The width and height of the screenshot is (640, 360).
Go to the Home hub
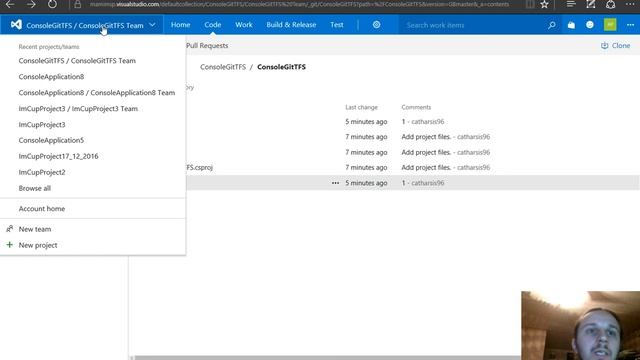(x=180, y=25)
